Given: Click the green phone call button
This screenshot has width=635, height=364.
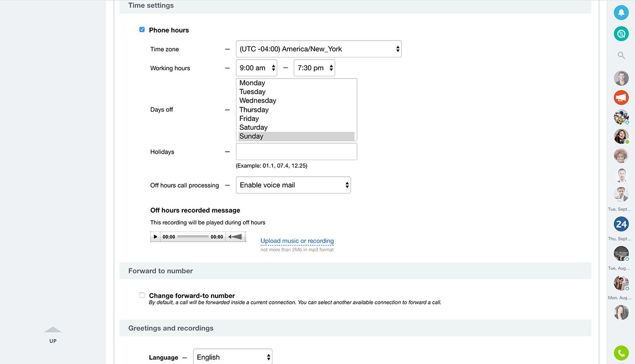Looking at the screenshot, I should (621, 352).
